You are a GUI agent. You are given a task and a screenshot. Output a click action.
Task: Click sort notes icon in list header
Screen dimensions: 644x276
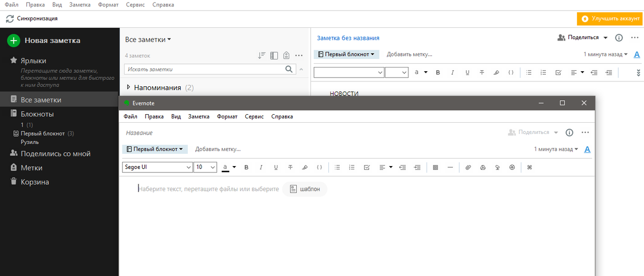[262, 55]
